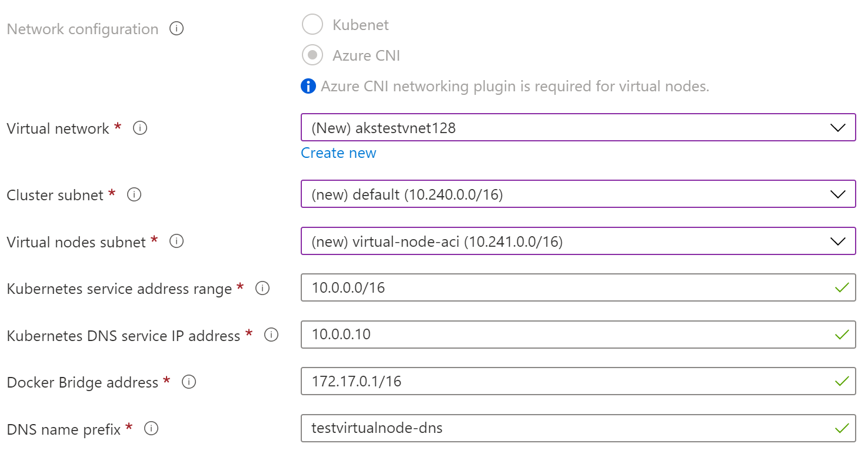The width and height of the screenshot is (868, 460).
Task: View info for Kubernetes service address range
Action: point(262,289)
